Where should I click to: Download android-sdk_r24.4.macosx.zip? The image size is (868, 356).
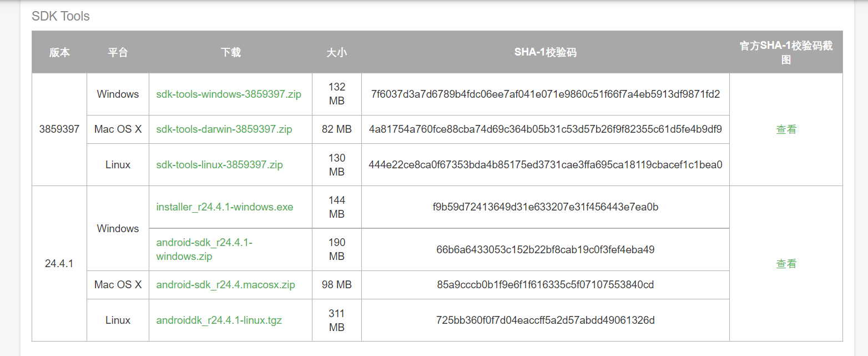pyautogui.click(x=228, y=284)
